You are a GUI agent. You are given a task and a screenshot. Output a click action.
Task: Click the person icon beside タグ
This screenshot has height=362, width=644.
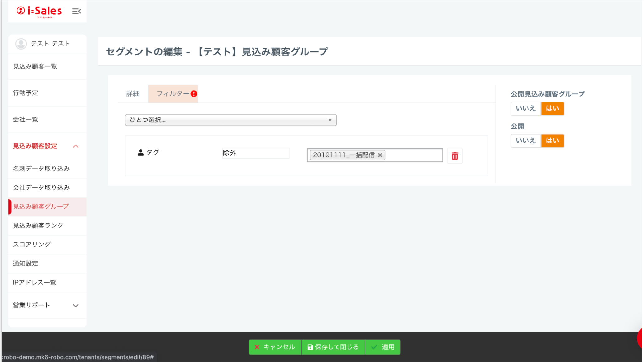tap(140, 152)
